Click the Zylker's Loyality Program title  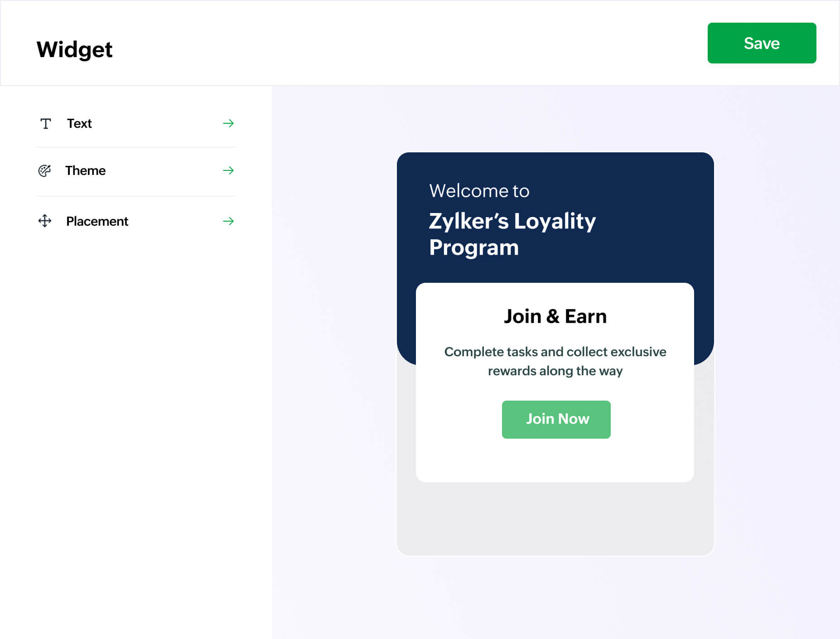(x=512, y=222)
